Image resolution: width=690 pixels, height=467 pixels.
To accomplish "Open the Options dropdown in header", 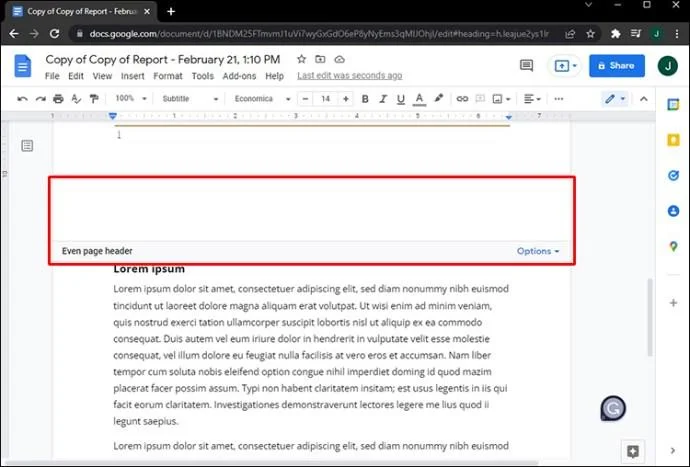I will pos(538,251).
